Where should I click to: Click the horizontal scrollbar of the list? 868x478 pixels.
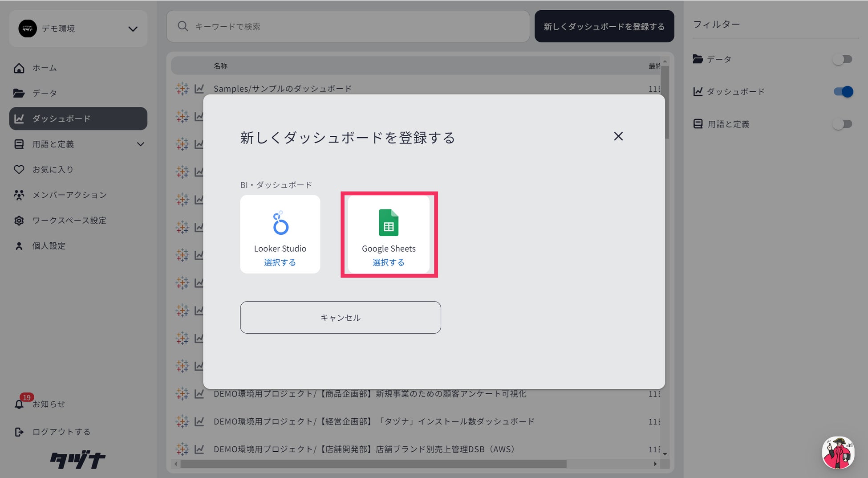[373, 464]
